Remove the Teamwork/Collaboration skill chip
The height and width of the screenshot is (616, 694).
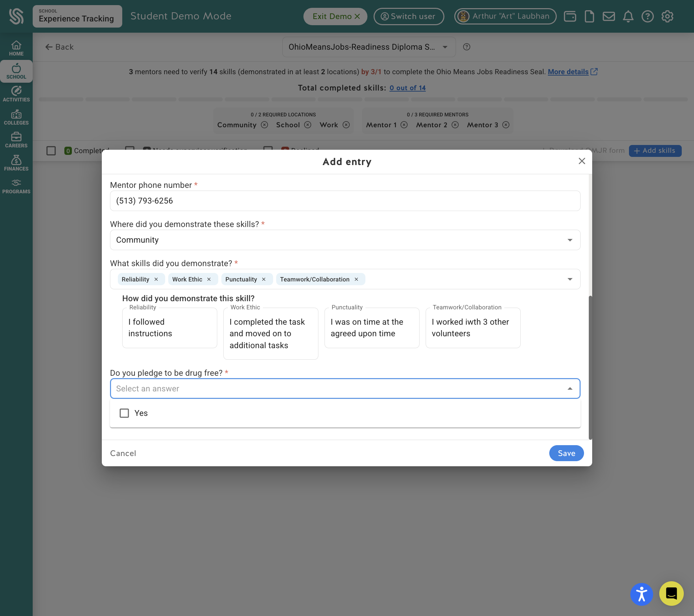coord(356,279)
